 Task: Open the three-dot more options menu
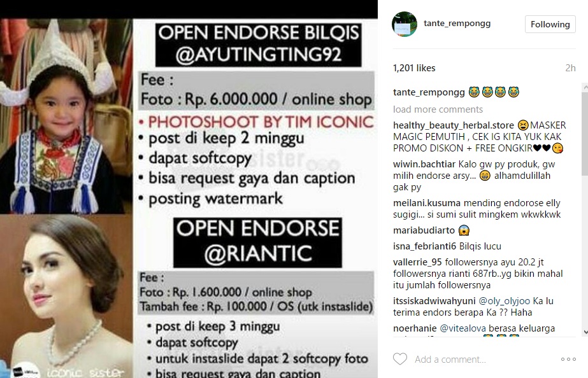(568, 360)
